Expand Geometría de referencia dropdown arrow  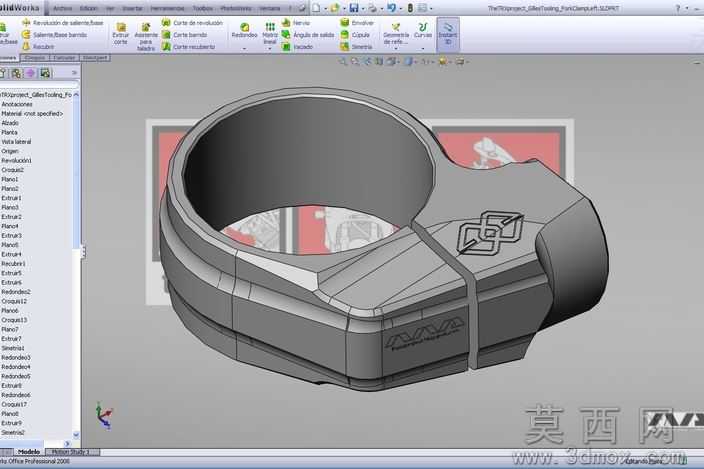click(396, 48)
